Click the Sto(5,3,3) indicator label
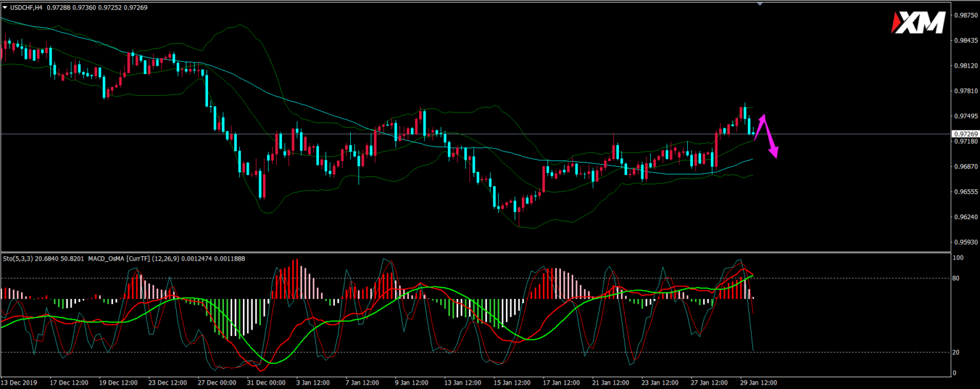The image size is (980, 389). click(x=17, y=258)
